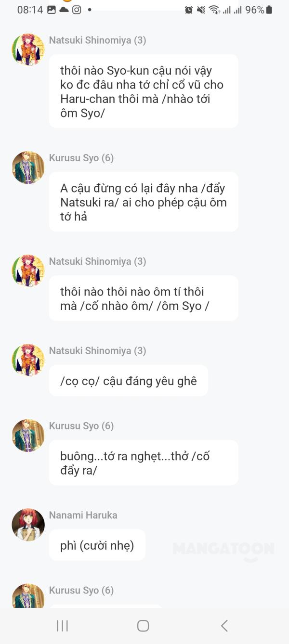This screenshot has width=289, height=644.
Task: Select the "cậu đáng yêu ghê" message bubble
Action: click(x=128, y=381)
